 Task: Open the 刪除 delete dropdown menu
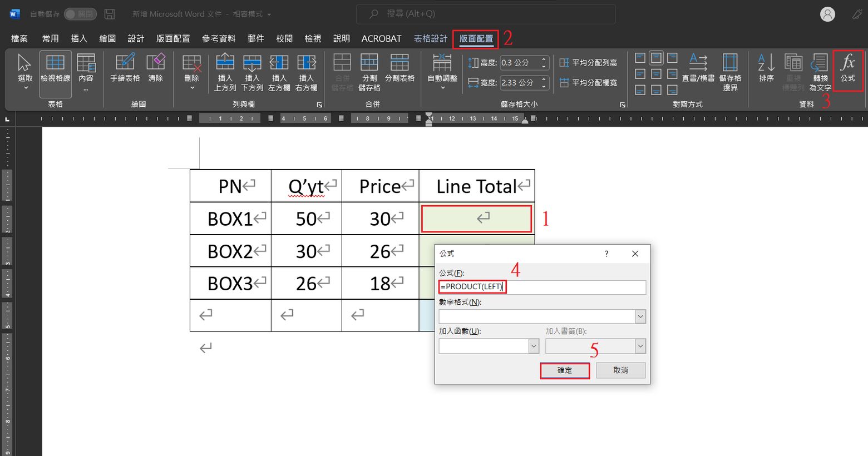(192, 72)
